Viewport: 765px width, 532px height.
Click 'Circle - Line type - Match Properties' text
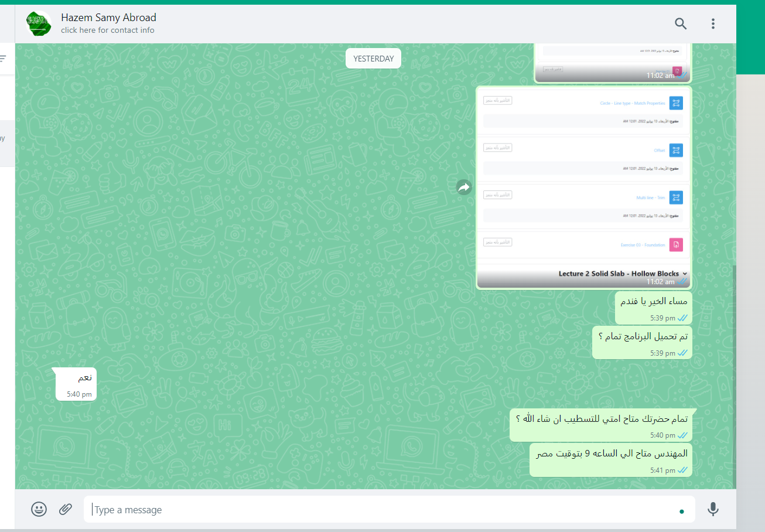click(633, 103)
